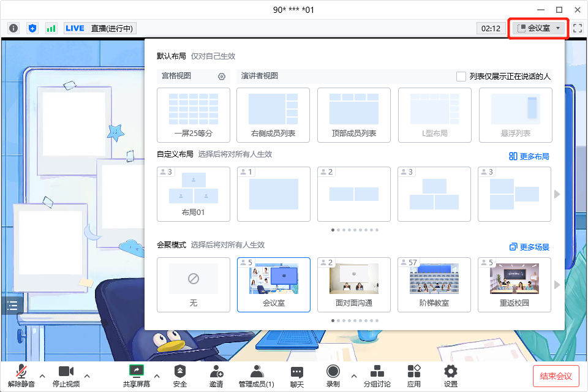
Task: Open 分组讨论 breakout rooms
Action: pyautogui.click(x=377, y=376)
